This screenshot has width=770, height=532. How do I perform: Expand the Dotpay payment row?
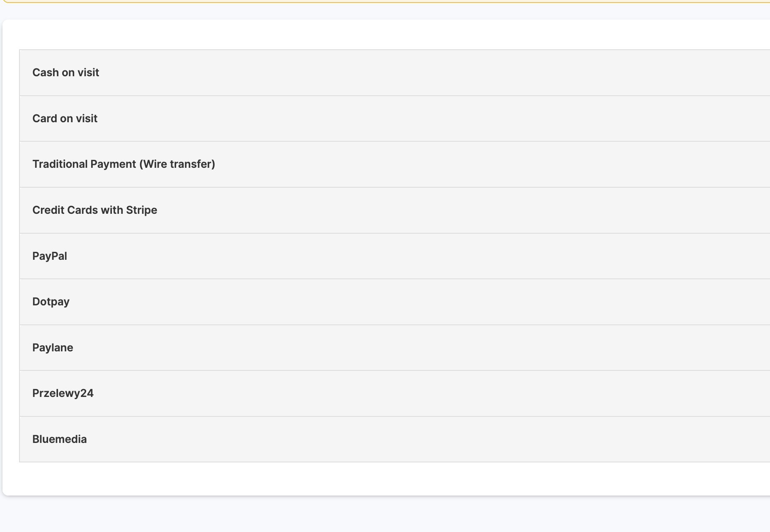point(394,302)
